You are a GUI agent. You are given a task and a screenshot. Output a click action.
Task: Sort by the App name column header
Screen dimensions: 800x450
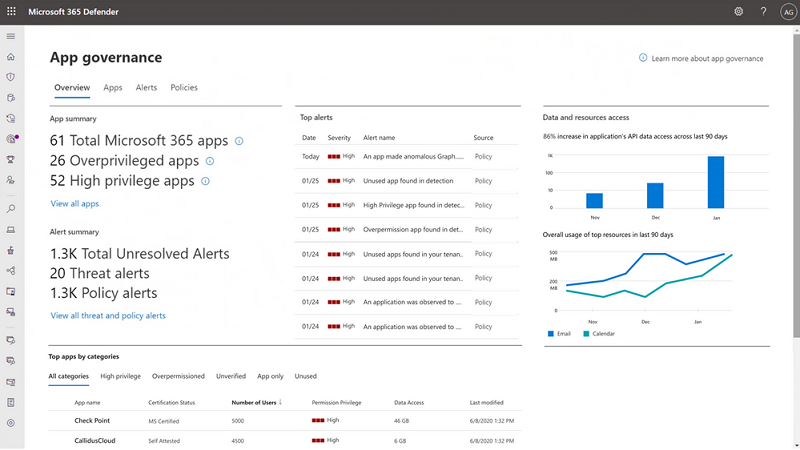click(87, 403)
